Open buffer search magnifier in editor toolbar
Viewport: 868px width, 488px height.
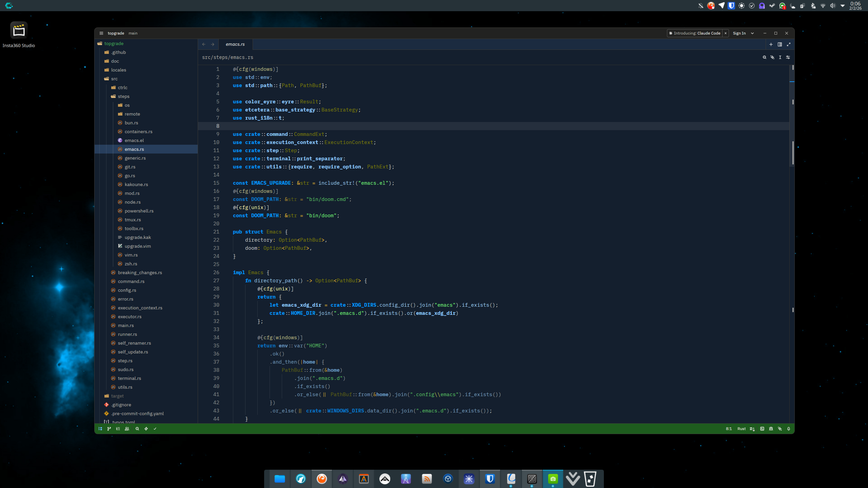[765, 57]
